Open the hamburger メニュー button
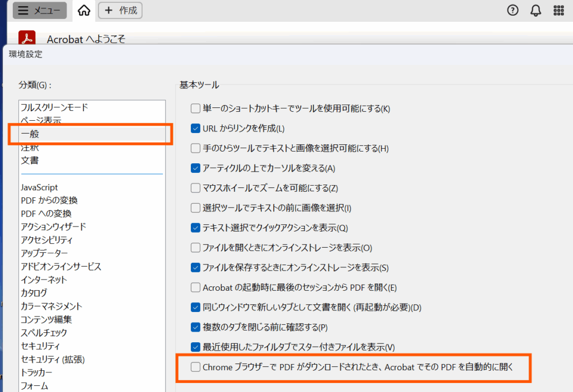The width and height of the screenshot is (573, 392). (40, 10)
